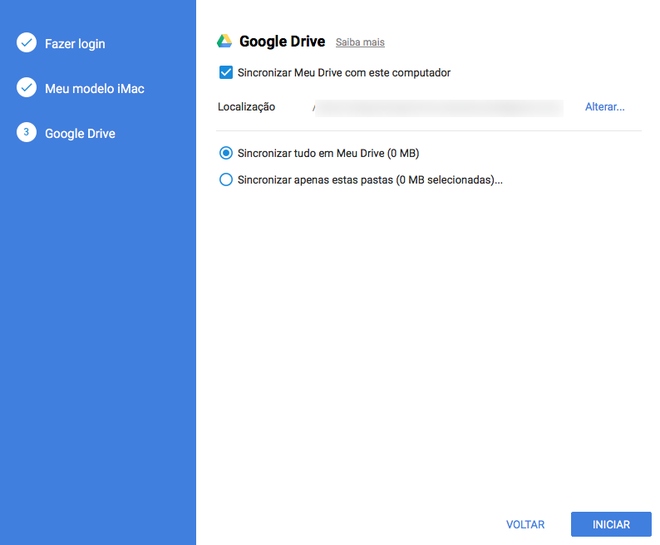The width and height of the screenshot is (660, 545).
Task: Click the Meu modelo iMac checkmark icon
Action: 27,88
